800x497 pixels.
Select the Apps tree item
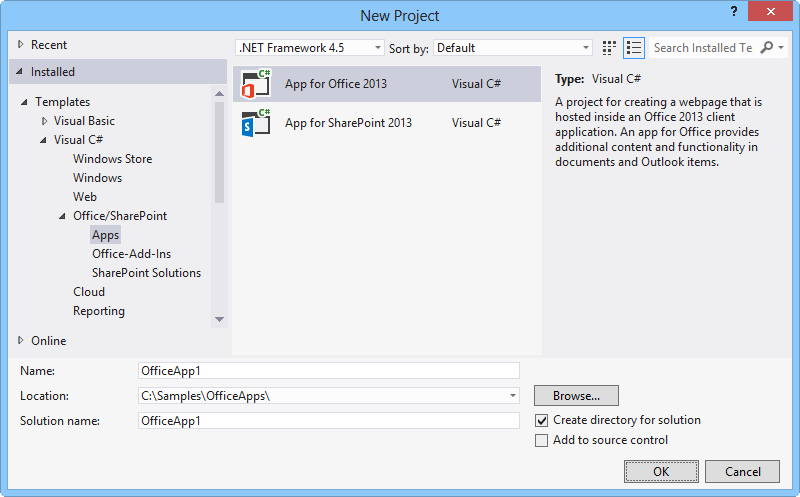coord(106,235)
